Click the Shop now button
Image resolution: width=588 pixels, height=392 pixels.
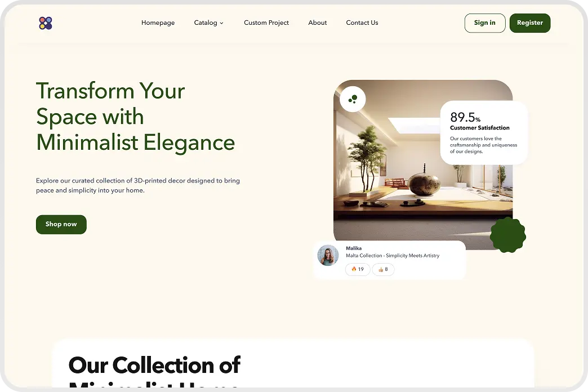pos(61,224)
